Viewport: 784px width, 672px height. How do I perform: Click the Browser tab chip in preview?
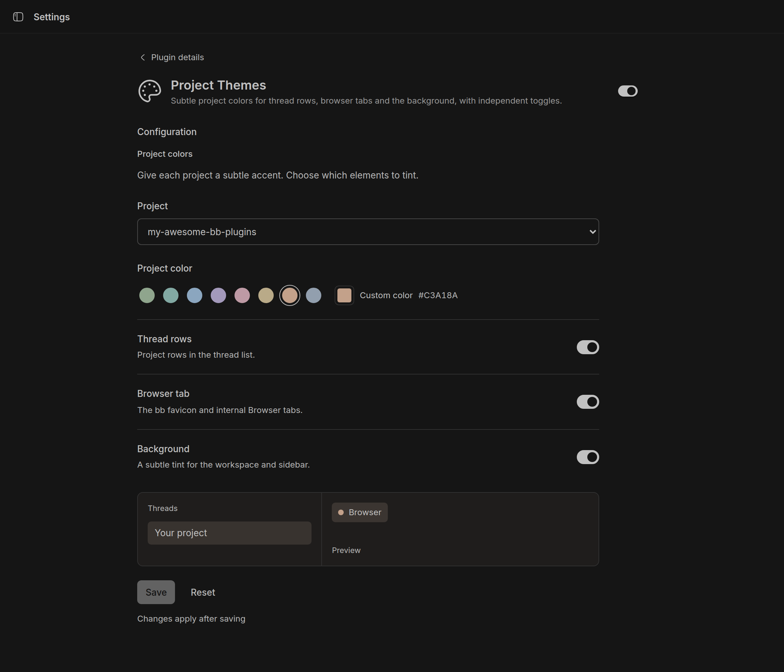tap(359, 512)
